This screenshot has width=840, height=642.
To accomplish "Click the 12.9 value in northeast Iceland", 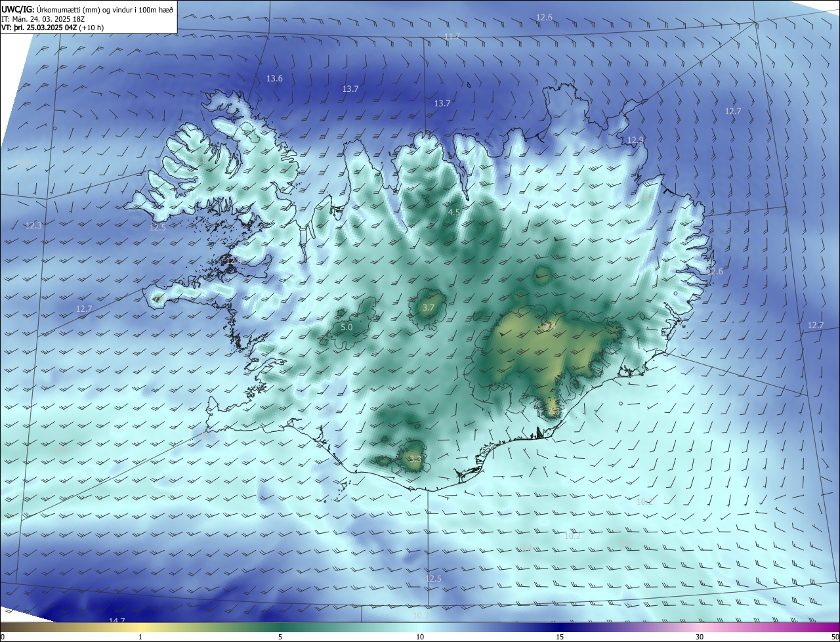I will pos(635,140).
